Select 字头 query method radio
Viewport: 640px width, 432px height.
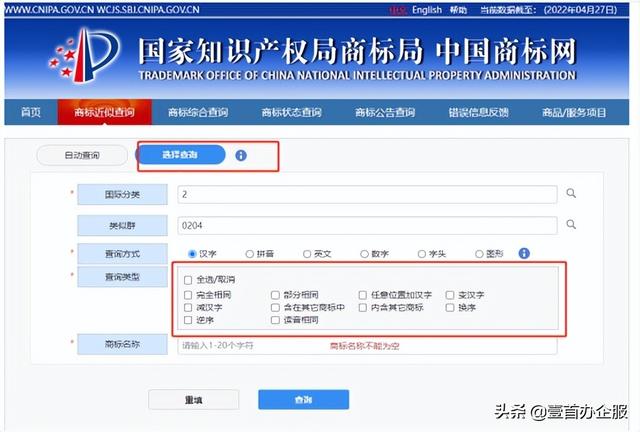tap(422, 254)
